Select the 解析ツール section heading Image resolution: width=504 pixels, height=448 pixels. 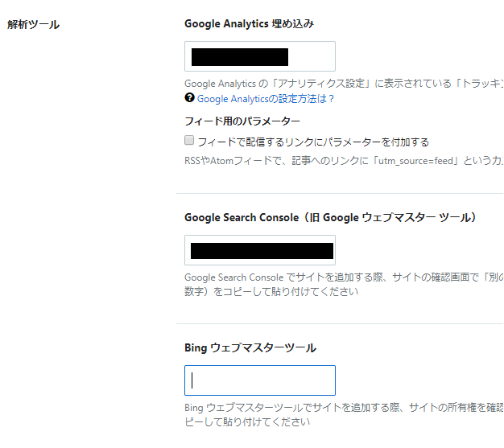(34, 24)
